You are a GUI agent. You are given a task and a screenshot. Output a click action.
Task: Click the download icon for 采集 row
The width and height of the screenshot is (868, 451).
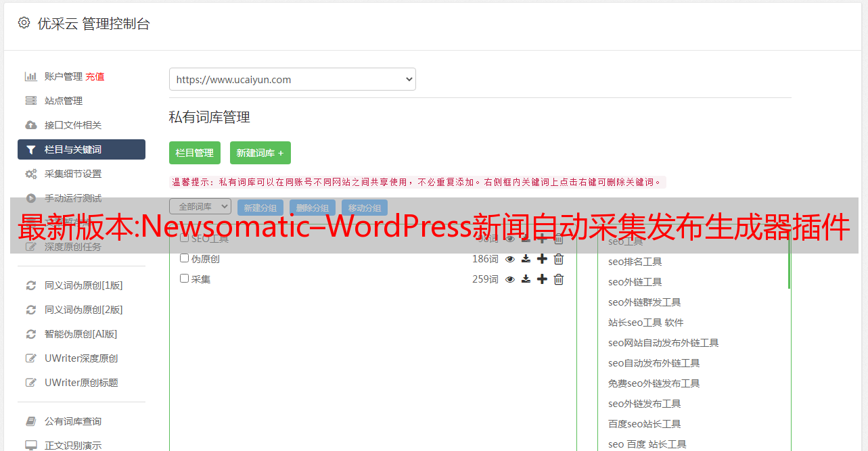[526, 279]
